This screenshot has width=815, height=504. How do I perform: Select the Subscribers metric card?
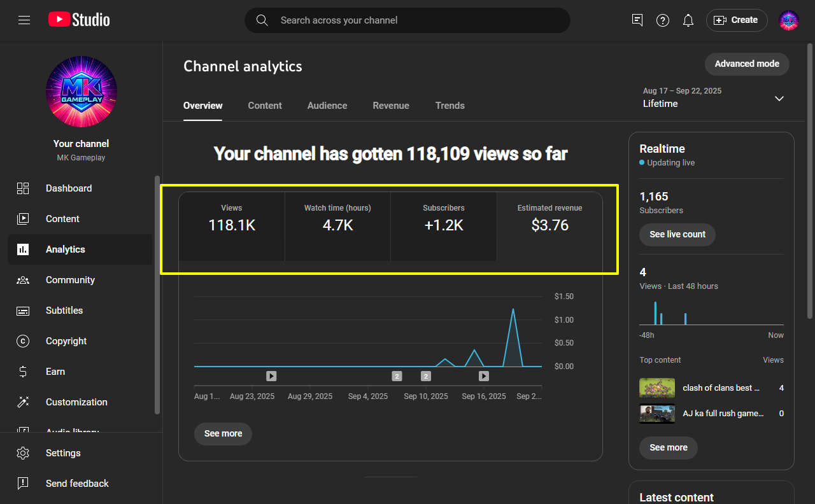tap(444, 218)
